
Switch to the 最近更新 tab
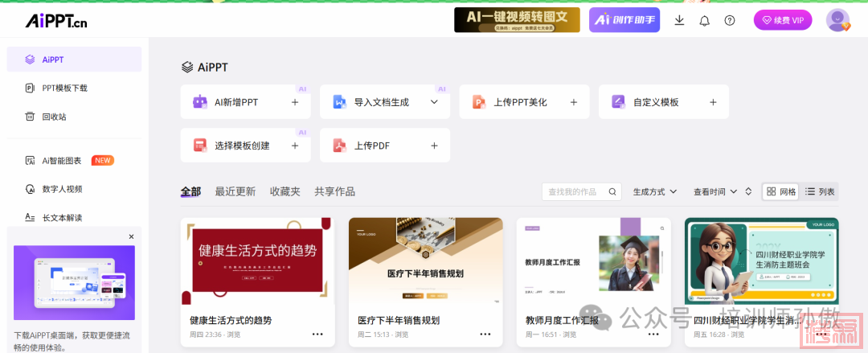(x=235, y=191)
